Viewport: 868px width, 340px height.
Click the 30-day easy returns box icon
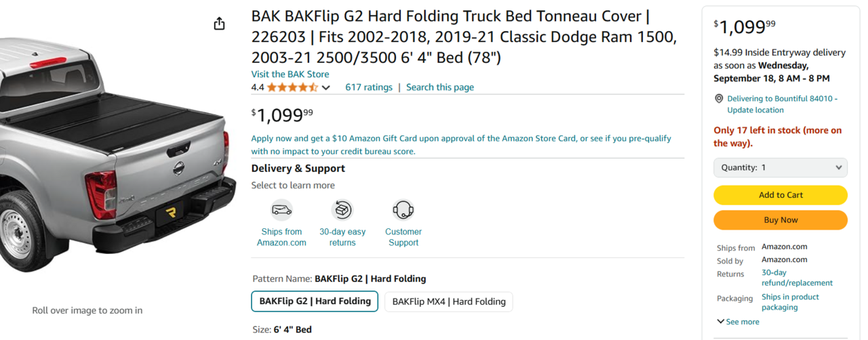click(x=342, y=210)
